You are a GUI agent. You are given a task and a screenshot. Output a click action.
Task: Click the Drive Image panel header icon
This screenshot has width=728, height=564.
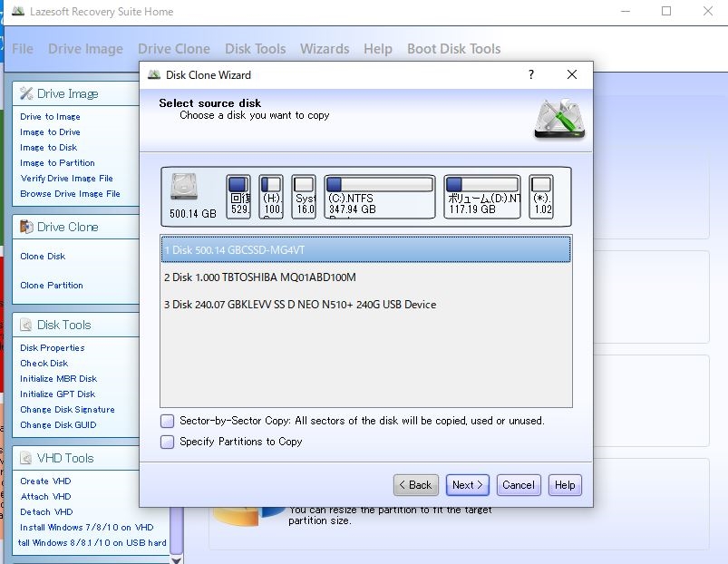[26, 93]
